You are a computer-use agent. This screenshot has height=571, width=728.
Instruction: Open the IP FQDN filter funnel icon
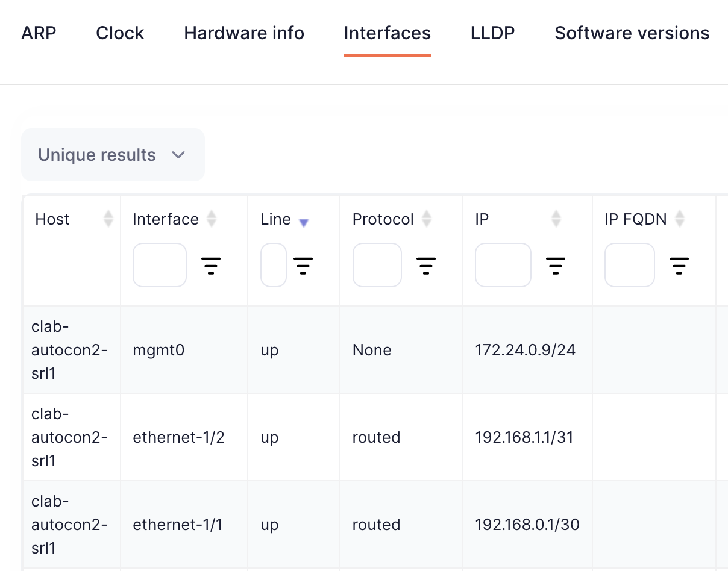click(679, 265)
